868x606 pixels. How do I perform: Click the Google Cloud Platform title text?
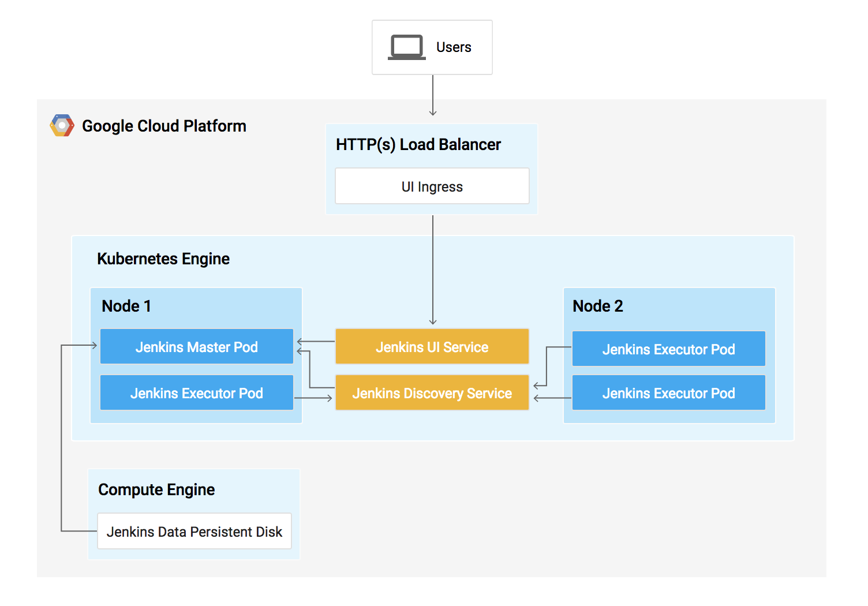pyautogui.click(x=164, y=126)
